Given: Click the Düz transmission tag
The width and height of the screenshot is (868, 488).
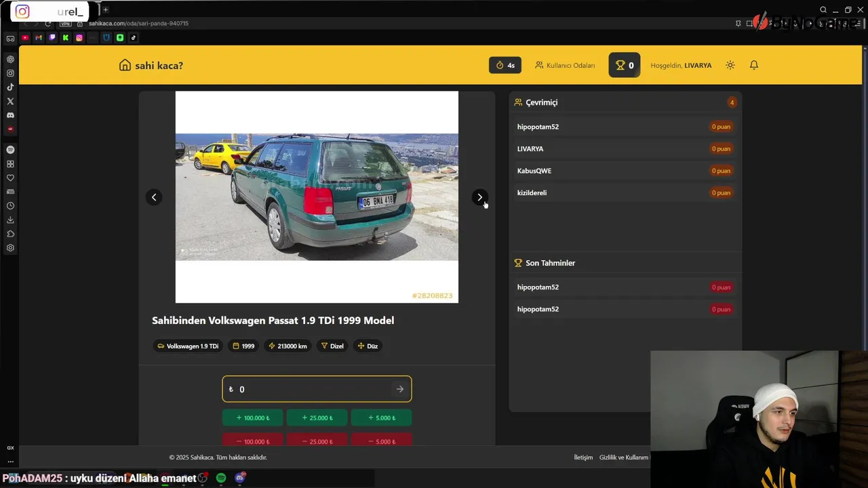Looking at the screenshot, I should point(368,346).
